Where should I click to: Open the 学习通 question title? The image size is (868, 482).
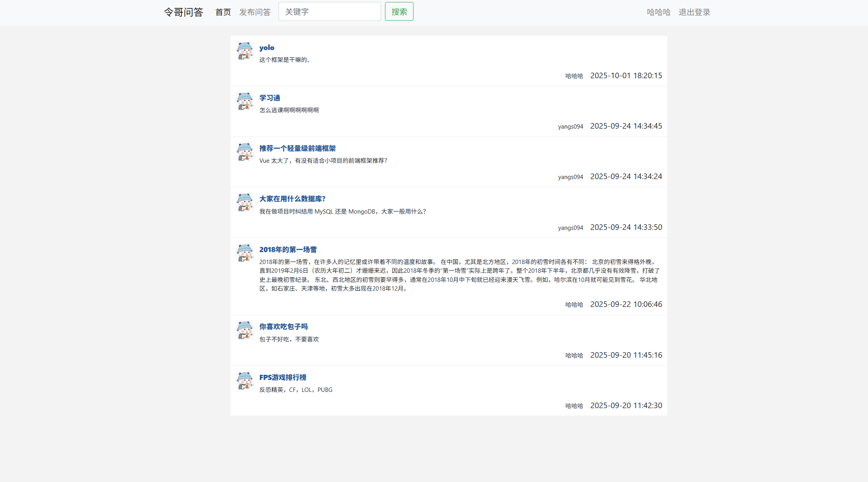coord(270,98)
